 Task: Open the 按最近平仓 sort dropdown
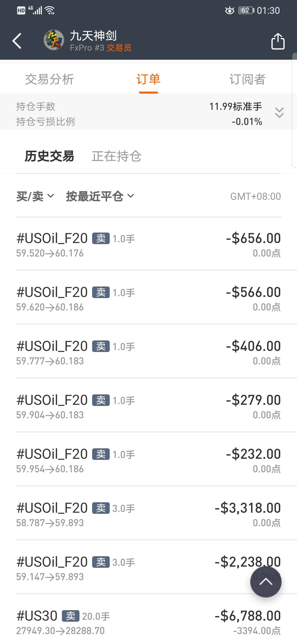[x=100, y=196]
